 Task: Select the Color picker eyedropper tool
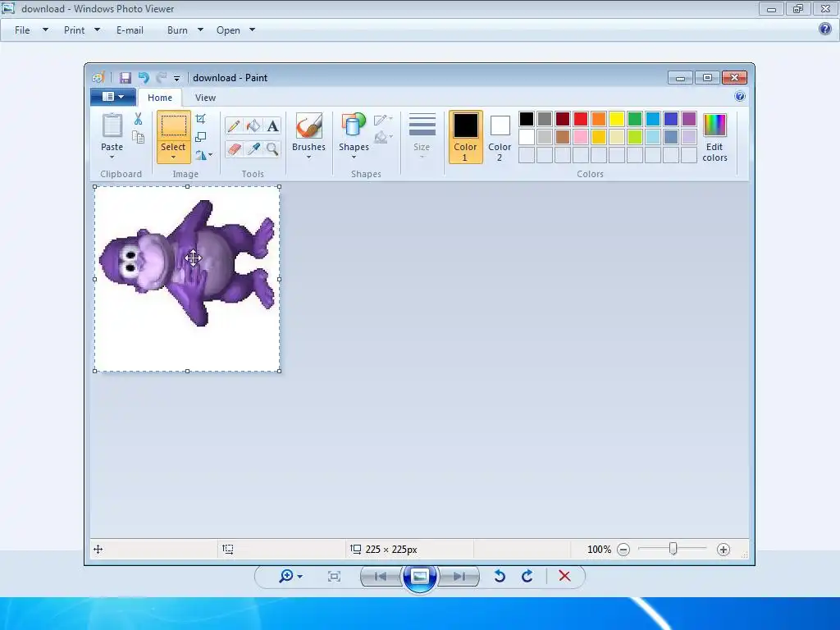253,149
